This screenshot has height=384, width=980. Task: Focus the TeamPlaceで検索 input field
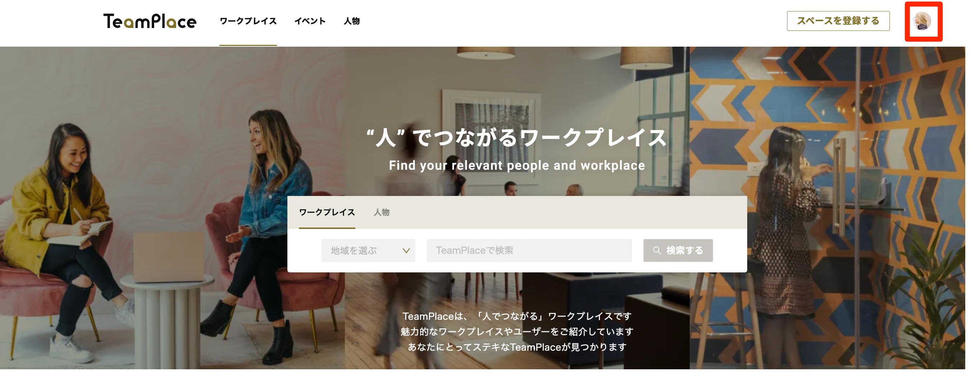[529, 250]
